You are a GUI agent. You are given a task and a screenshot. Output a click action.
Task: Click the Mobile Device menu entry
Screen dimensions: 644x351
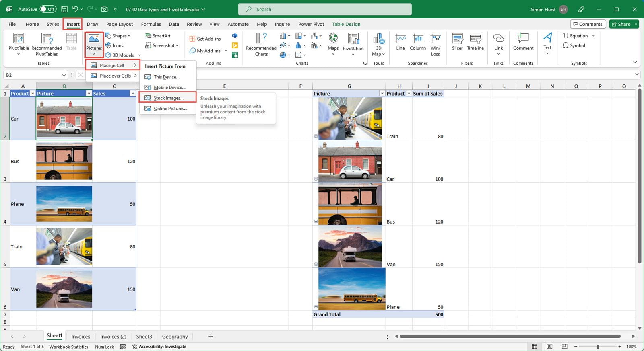click(168, 87)
